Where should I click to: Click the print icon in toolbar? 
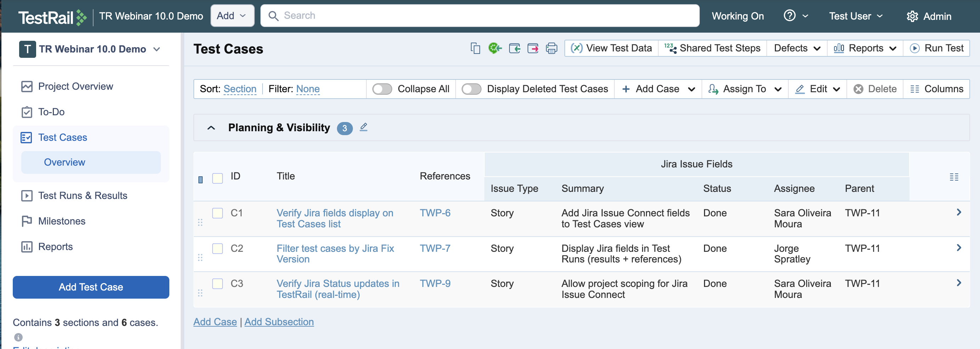click(551, 48)
